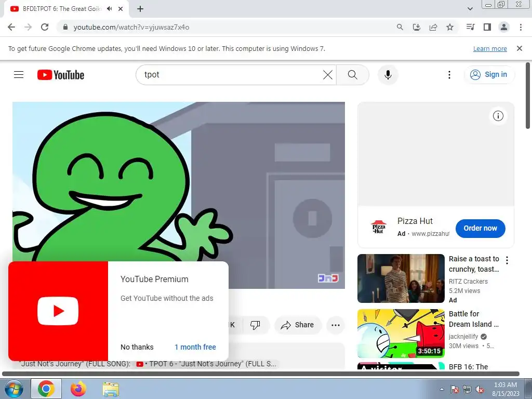Open a new tab with plus button
The width and height of the screenshot is (532, 399).
pos(140,9)
